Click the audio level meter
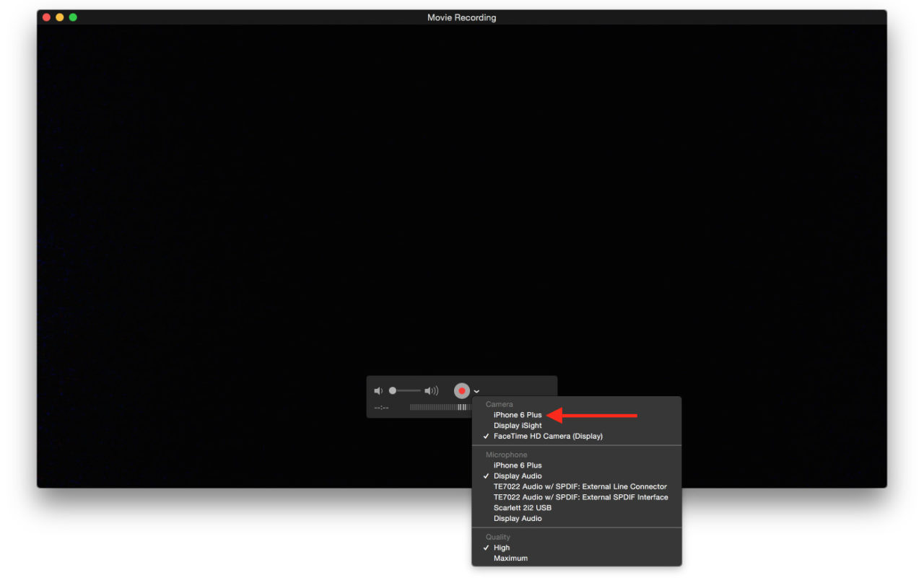924x578 pixels. (x=440, y=407)
